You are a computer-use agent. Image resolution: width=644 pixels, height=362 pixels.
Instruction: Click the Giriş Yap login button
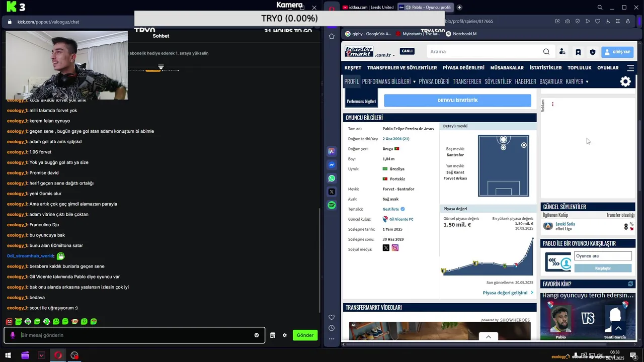(x=617, y=52)
